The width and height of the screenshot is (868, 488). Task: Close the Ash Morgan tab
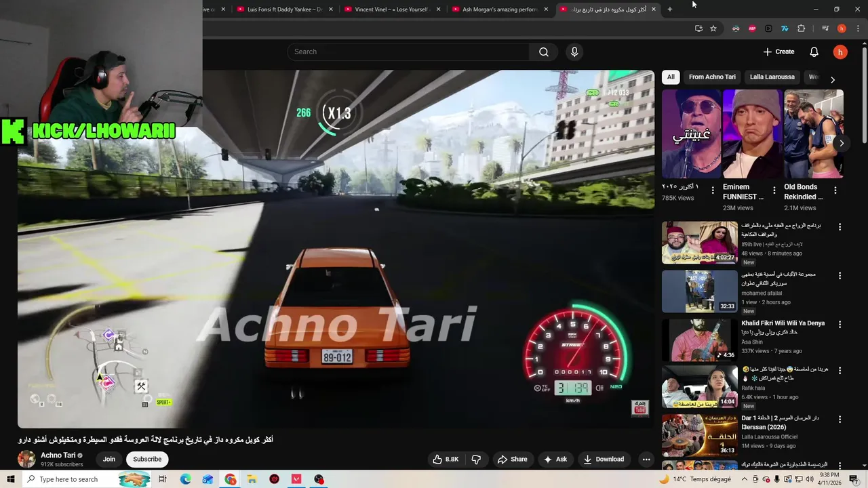click(546, 9)
